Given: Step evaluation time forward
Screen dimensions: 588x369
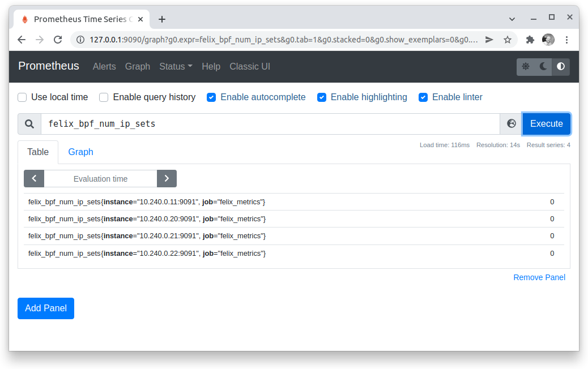Looking at the screenshot, I should [x=167, y=179].
